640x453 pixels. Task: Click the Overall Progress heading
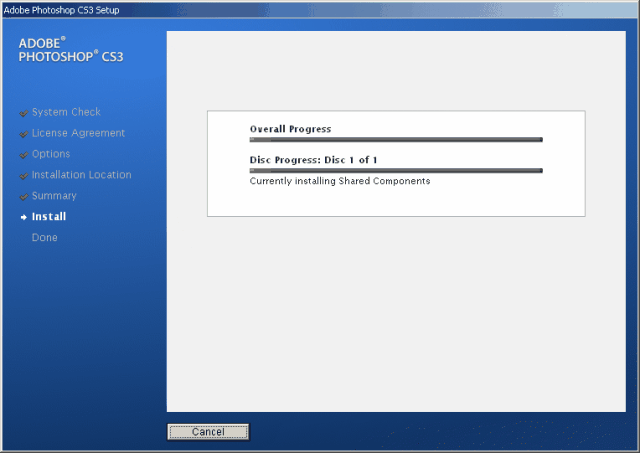[291, 129]
